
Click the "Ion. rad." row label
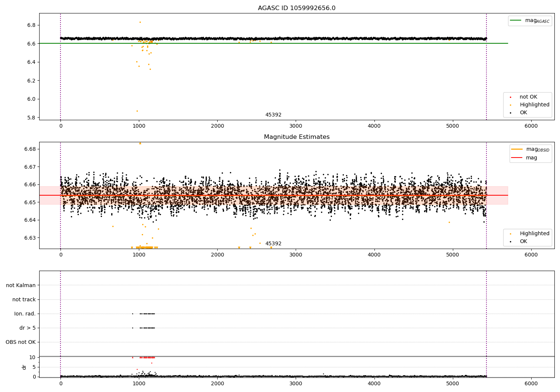coord(25,314)
